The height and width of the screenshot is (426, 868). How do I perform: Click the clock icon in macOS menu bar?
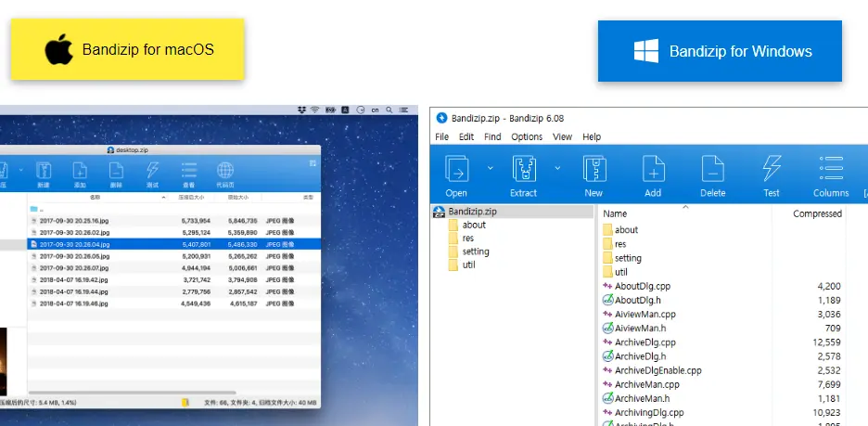[x=361, y=110]
